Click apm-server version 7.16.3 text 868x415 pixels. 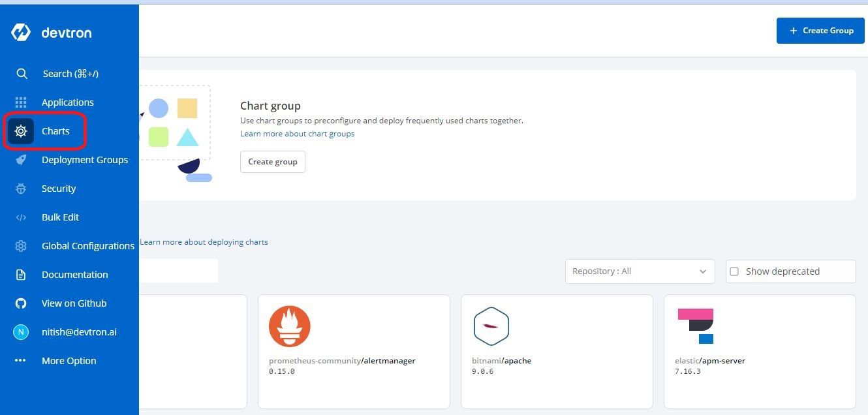click(x=688, y=372)
